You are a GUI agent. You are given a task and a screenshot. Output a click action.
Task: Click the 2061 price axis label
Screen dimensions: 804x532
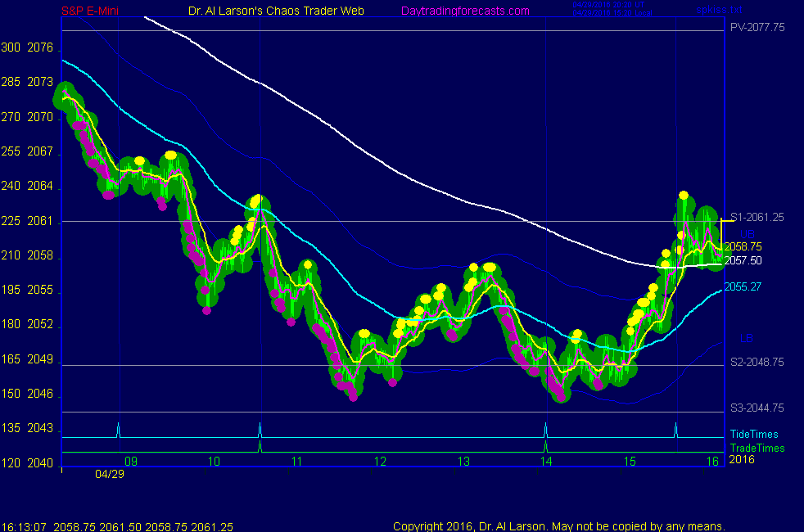click(x=40, y=221)
